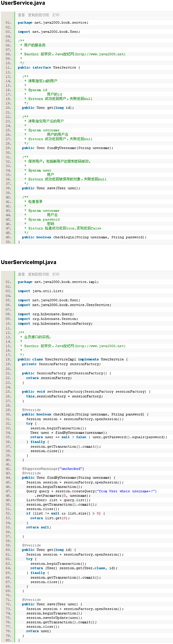Select line "package net.java2000.book.service;"
This screenshot has height=644, width=173.
[x=53, y=22]
